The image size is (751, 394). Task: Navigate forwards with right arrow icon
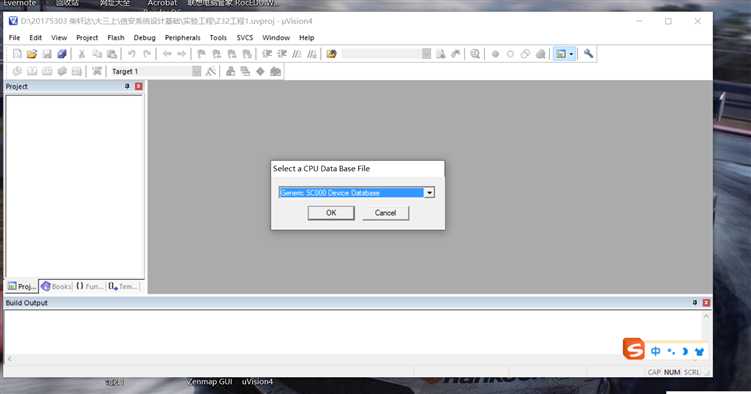[x=182, y=54]
